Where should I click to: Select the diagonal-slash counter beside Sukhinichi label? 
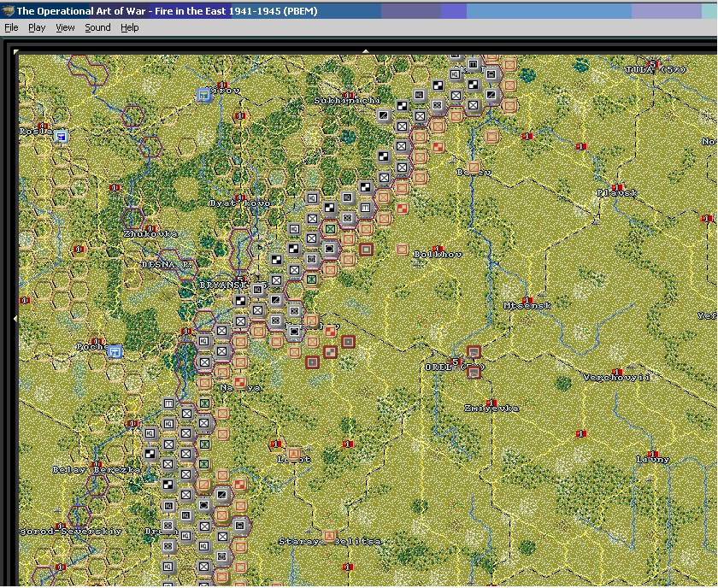384,116
